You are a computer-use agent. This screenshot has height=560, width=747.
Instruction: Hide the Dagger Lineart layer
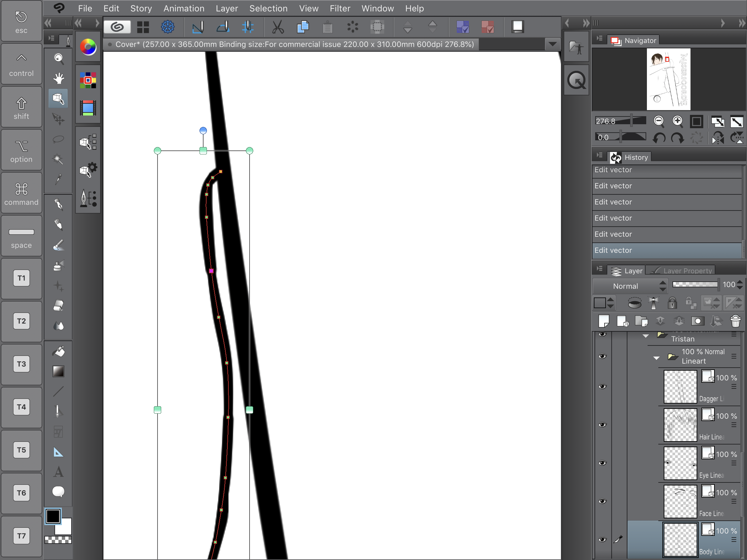602,386
